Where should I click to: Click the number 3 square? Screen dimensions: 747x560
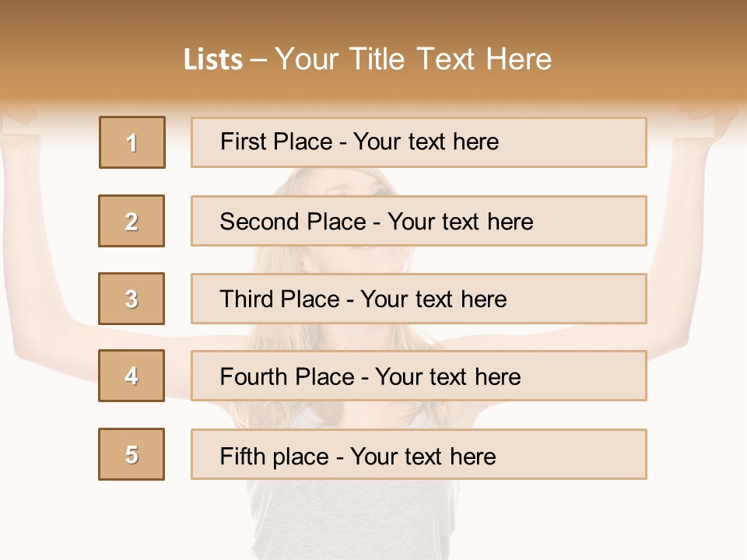tap(132, 299)
